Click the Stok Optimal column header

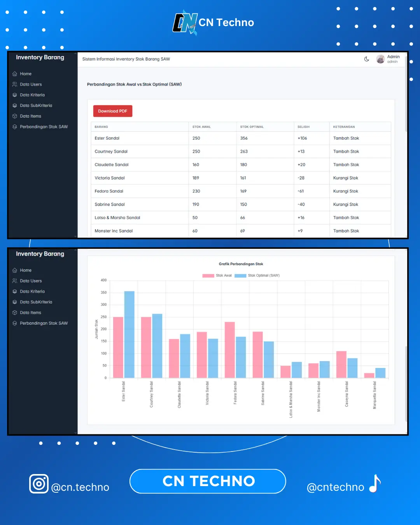(252, 127)
